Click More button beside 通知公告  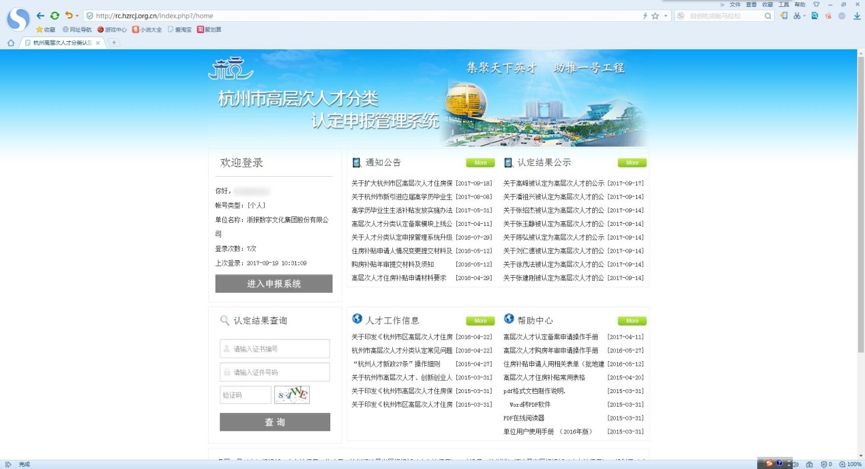480,163
